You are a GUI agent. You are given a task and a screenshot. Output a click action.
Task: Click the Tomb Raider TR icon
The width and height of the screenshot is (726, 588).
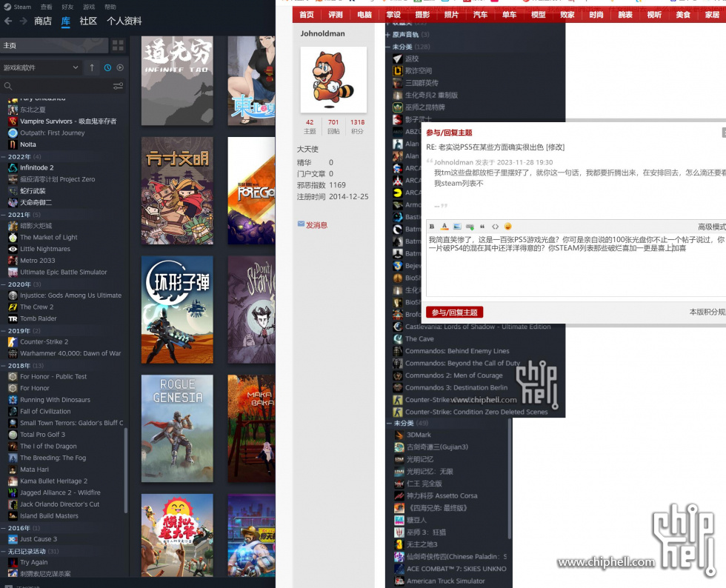tap(13, 318)
